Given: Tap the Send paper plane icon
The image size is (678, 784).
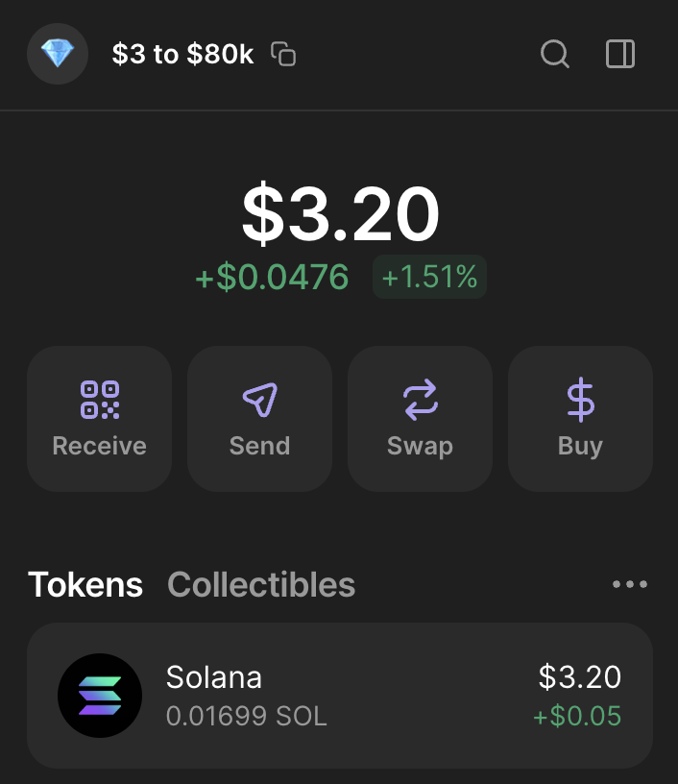Looking at the screenshot, I should [260, 400].
